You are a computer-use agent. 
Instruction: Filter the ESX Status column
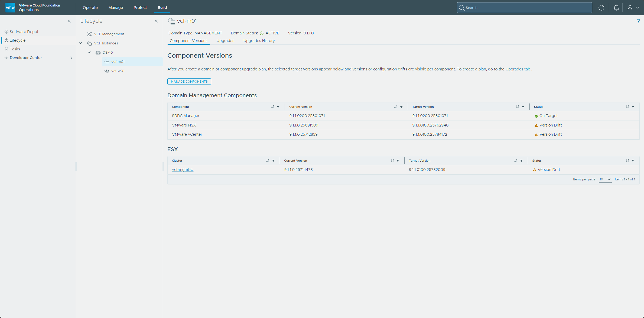click(633, 161)
